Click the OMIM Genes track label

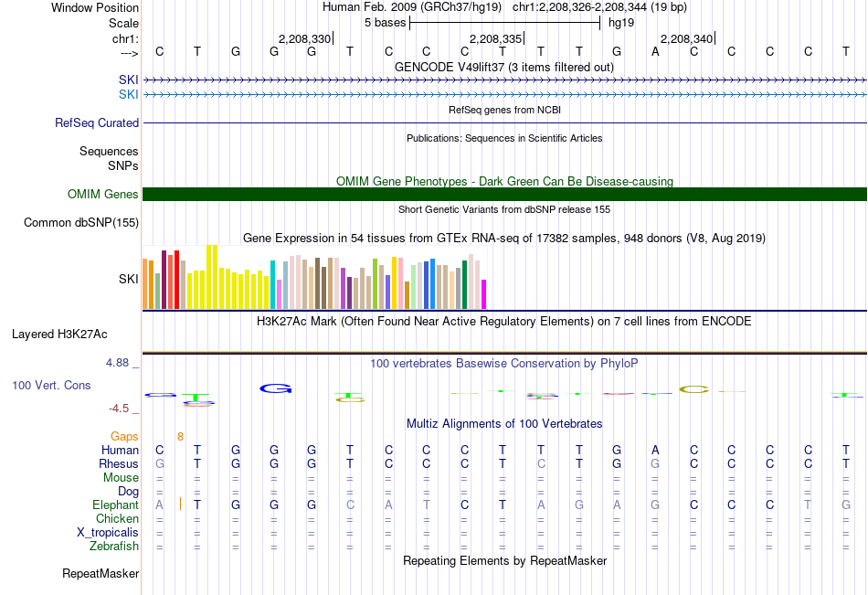[x=102, y=194]
